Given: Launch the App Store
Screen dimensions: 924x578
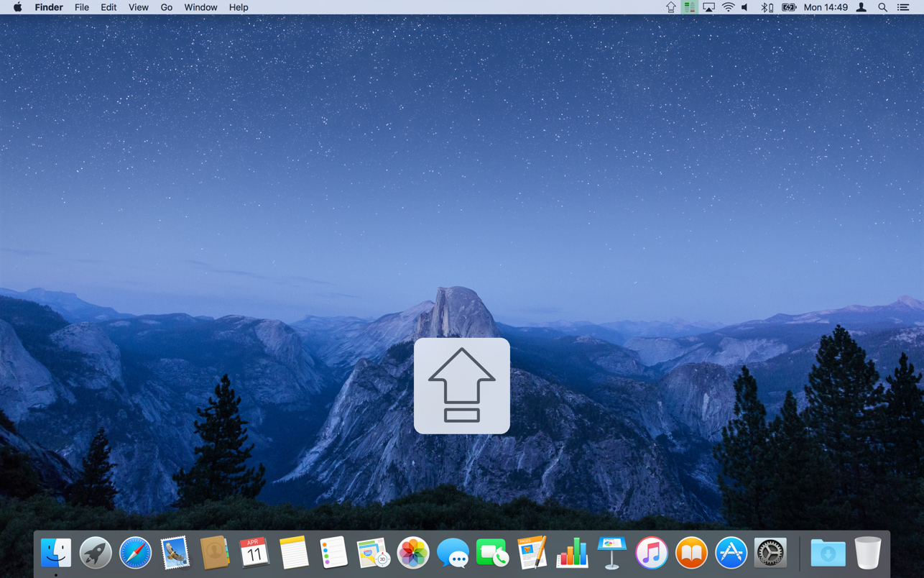Looking at the screenshot, I should [731, 553].
